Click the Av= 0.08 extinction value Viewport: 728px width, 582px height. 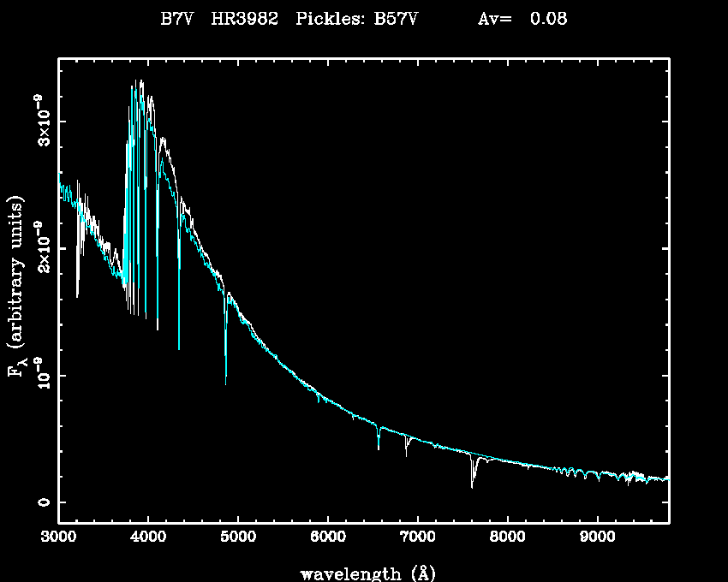click(522, 19)
